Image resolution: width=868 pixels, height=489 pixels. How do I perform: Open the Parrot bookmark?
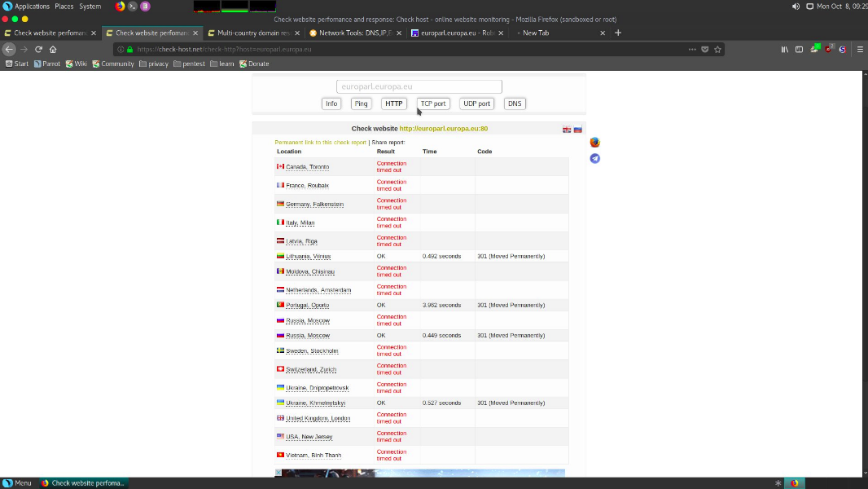47,64
